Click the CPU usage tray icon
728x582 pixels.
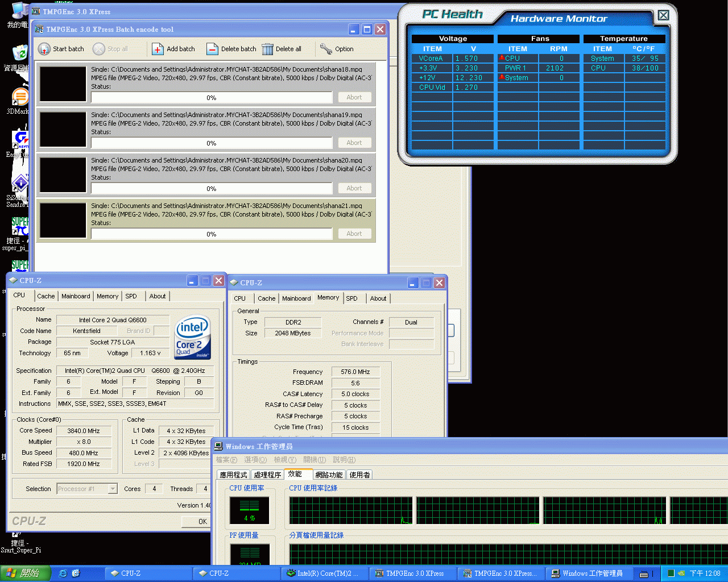coord(671,573)
